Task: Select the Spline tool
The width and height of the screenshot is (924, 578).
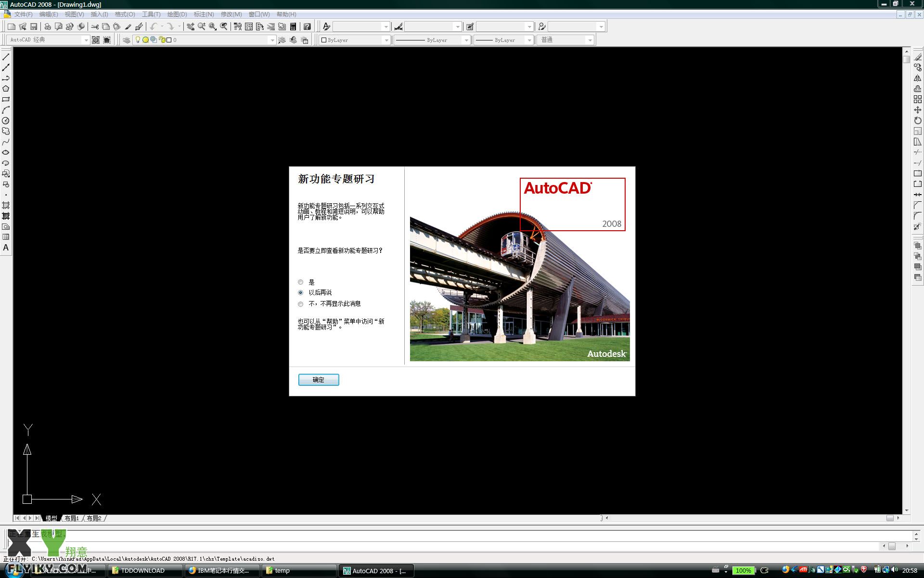Action: (6, 142)
